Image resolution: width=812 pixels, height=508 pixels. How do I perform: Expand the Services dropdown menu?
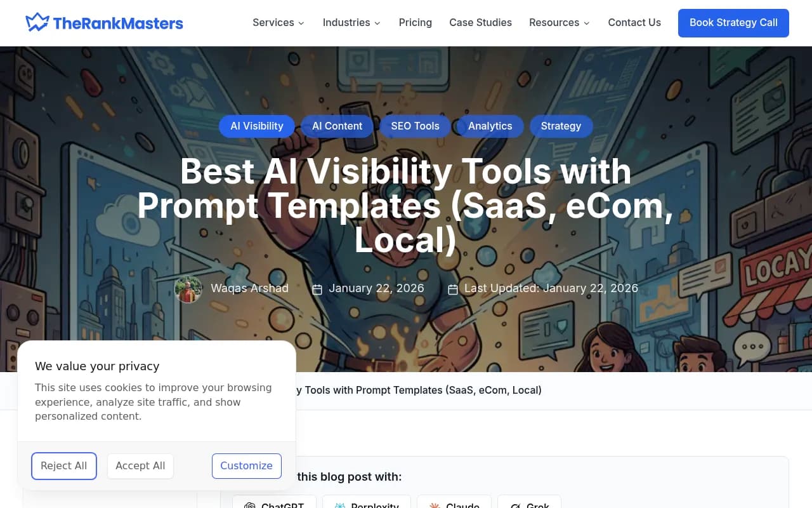(x=278, y=23)
